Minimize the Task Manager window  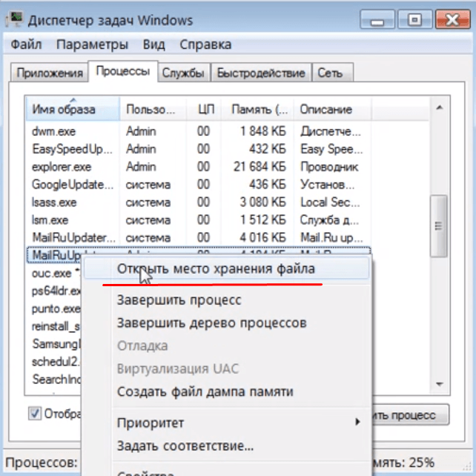(377, 19)
